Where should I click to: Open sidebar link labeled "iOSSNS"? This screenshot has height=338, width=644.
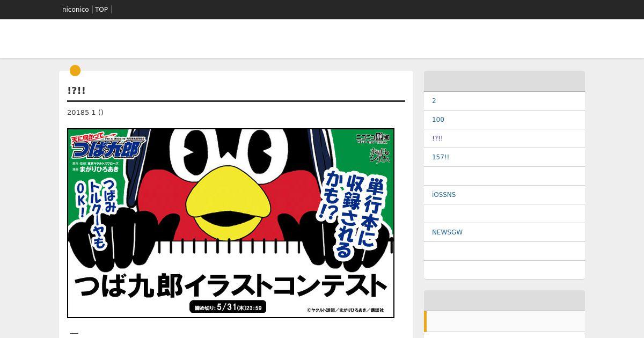tap(444, 195)
